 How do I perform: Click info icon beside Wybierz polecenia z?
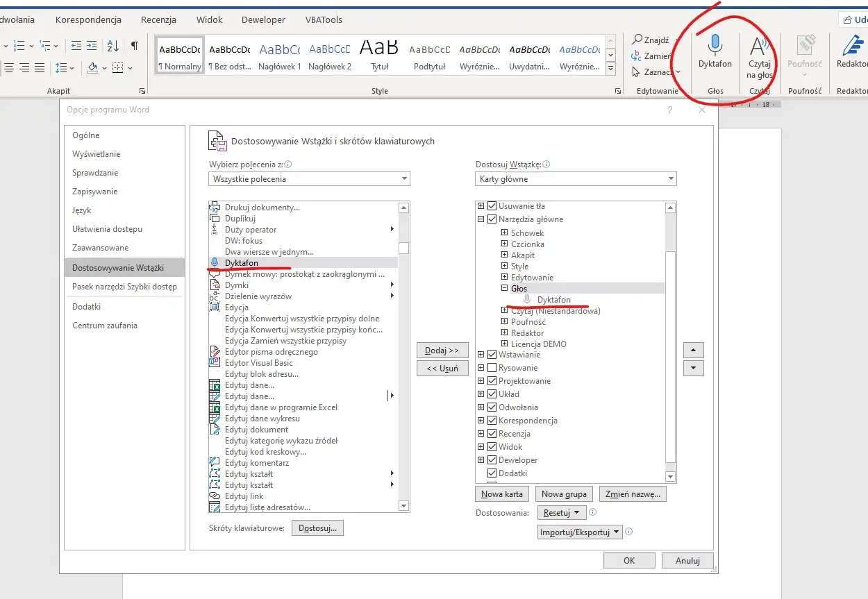288,165
